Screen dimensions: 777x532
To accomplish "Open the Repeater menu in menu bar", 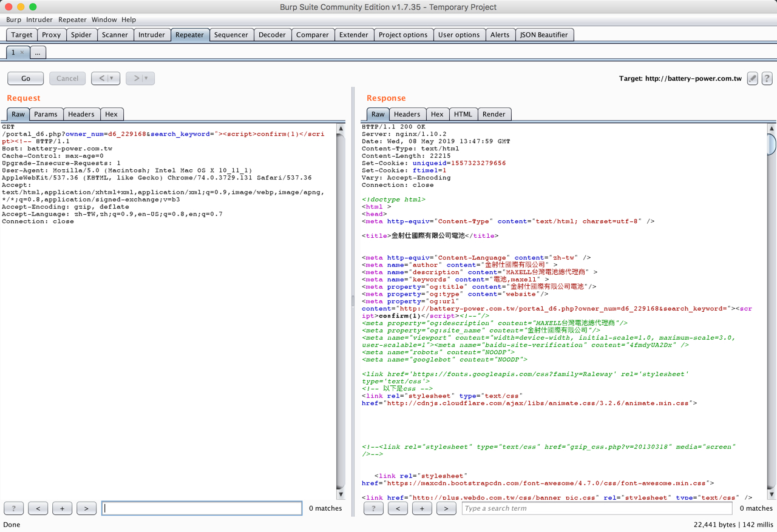I will (x=72, y=19).
